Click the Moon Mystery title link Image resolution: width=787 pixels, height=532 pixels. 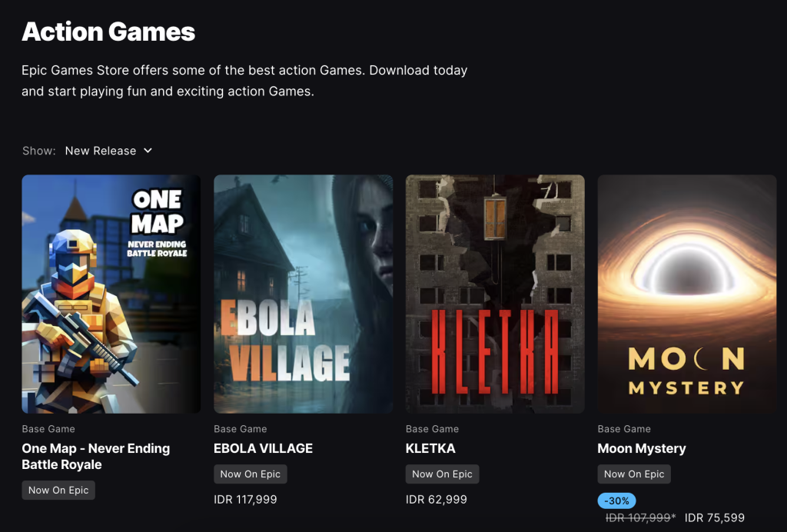point(642,448)
